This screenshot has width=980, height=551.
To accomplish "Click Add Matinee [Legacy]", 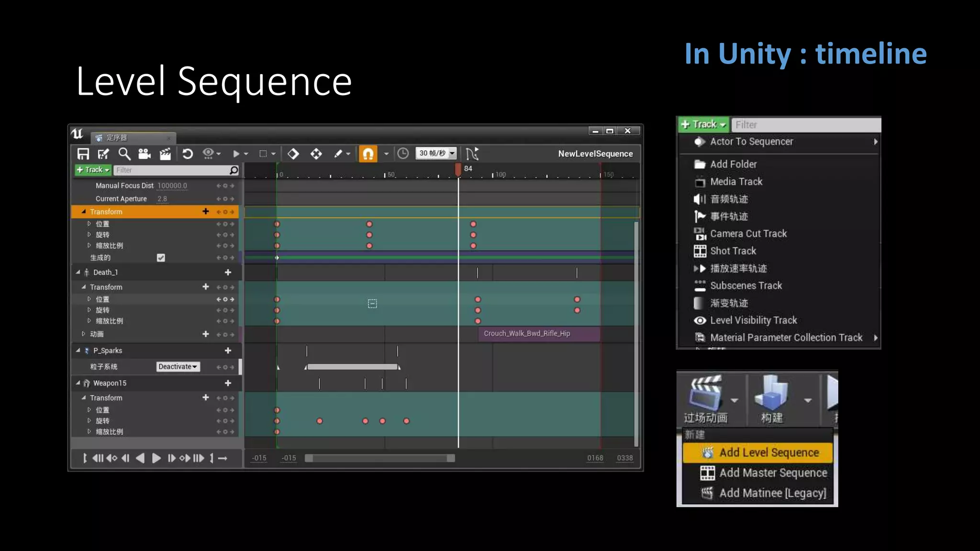I will click(758, 493).
